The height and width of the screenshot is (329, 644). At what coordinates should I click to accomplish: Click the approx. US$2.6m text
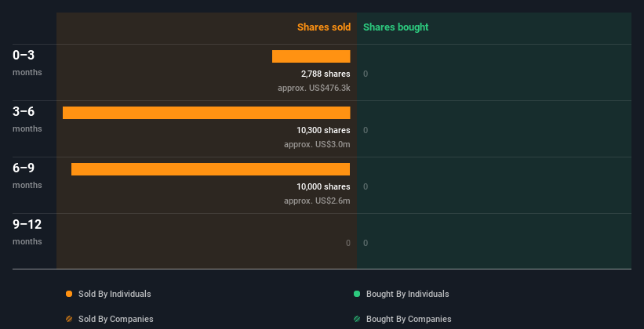tap(317, 201)
